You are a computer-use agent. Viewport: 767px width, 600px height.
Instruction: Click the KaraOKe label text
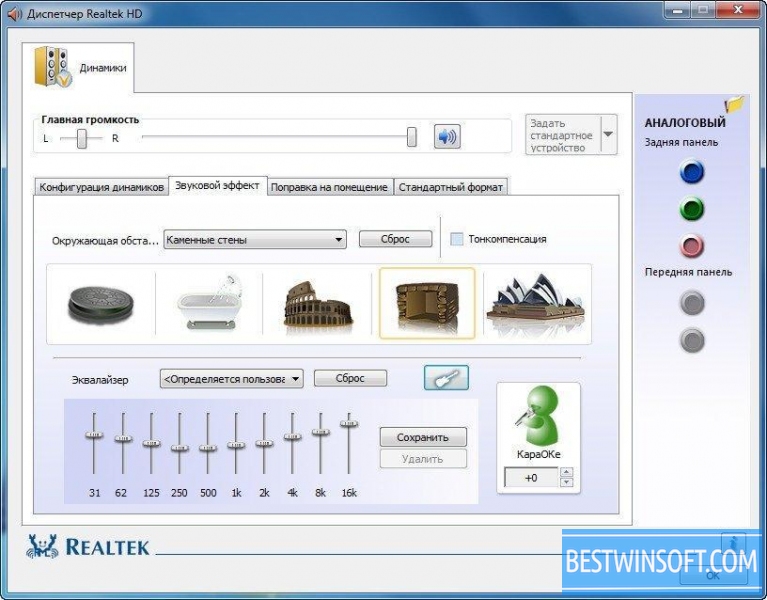(x=539, y=454)
